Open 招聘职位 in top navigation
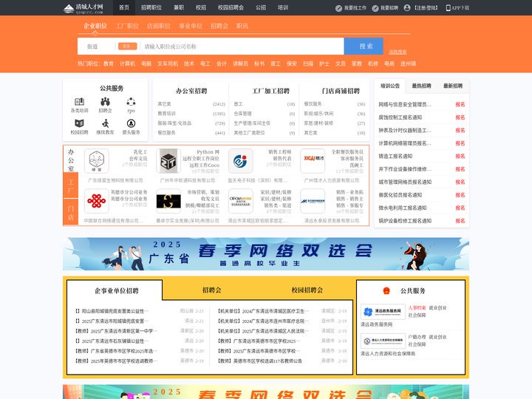Image resolution: width=532 pixels, height=399 pixels. click(x=151, y=7)
